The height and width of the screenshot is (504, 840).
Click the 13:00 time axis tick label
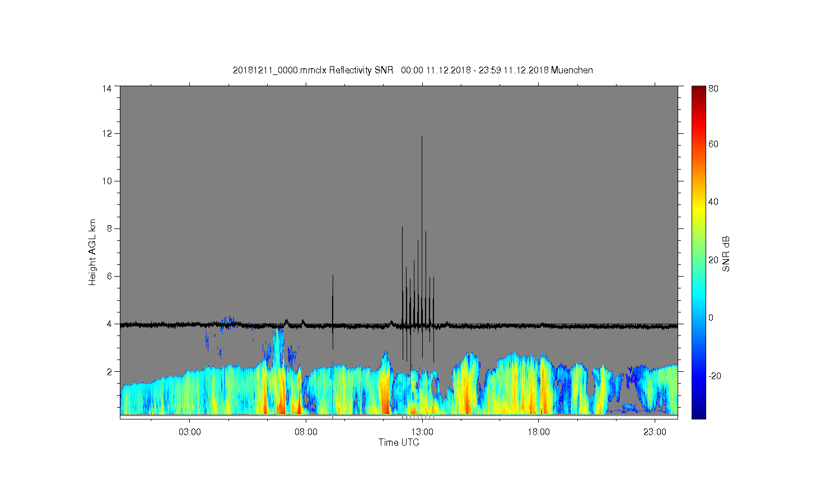click(422, 432)
